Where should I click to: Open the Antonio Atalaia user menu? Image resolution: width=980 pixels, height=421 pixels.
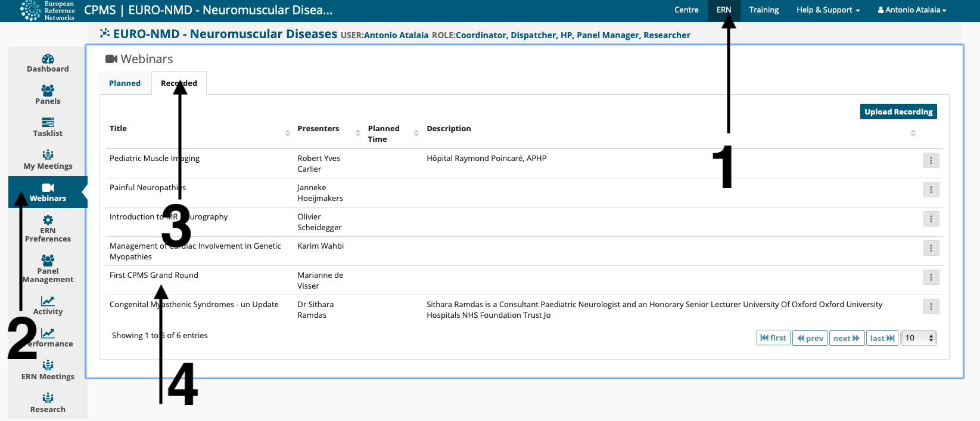[911, 10]
